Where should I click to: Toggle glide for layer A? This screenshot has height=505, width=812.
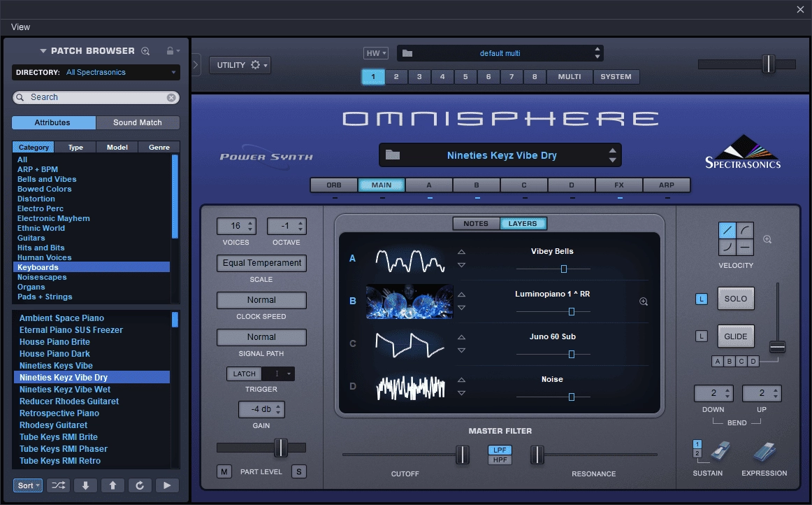718,362
